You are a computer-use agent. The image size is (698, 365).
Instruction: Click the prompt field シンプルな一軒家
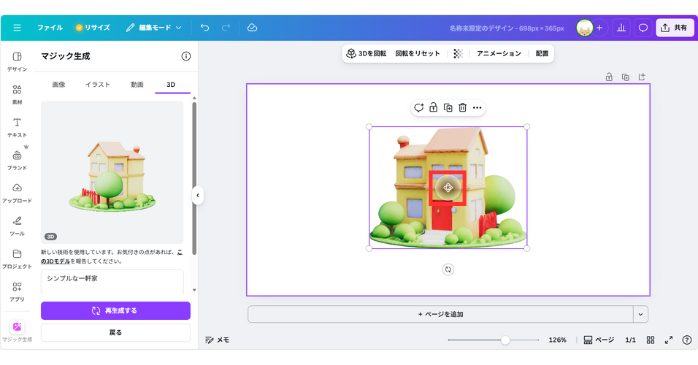coord(112,282)
